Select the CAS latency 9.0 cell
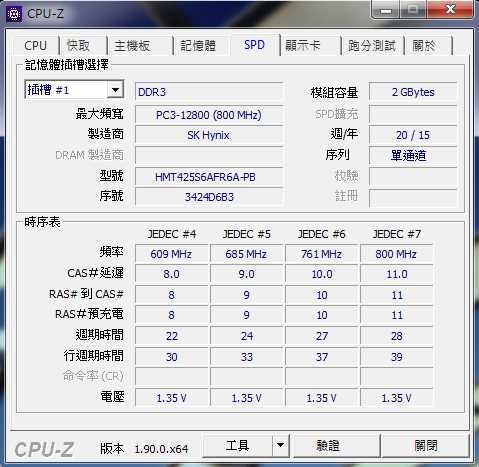 246,274
